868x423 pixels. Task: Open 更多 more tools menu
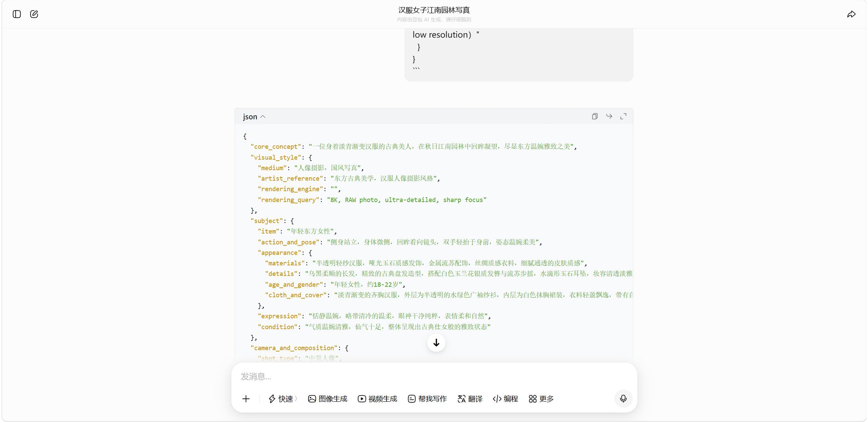coord(541,399)
